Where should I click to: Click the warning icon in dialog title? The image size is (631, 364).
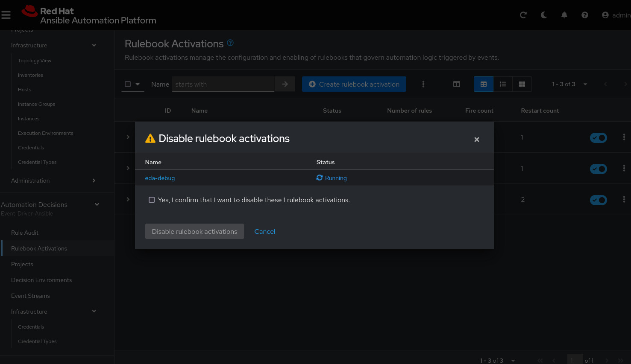point(150,138)
